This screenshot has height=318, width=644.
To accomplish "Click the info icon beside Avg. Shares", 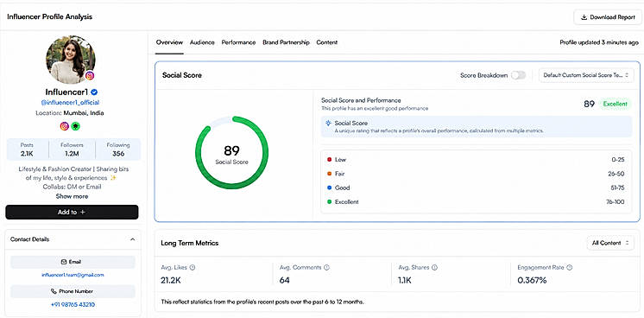I will pyautogui.click(x=434, y=267).
